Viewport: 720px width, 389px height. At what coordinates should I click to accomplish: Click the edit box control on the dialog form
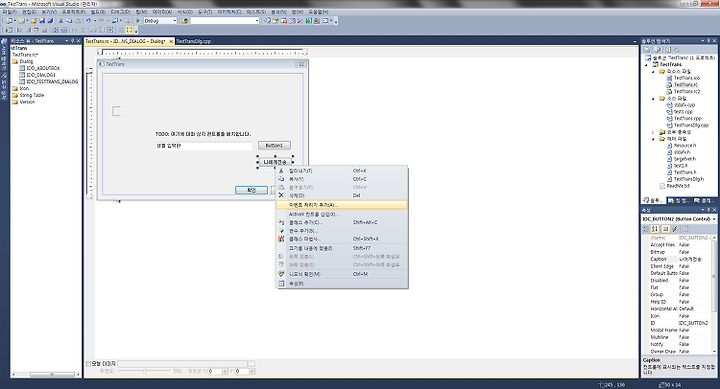pos(203,146)
